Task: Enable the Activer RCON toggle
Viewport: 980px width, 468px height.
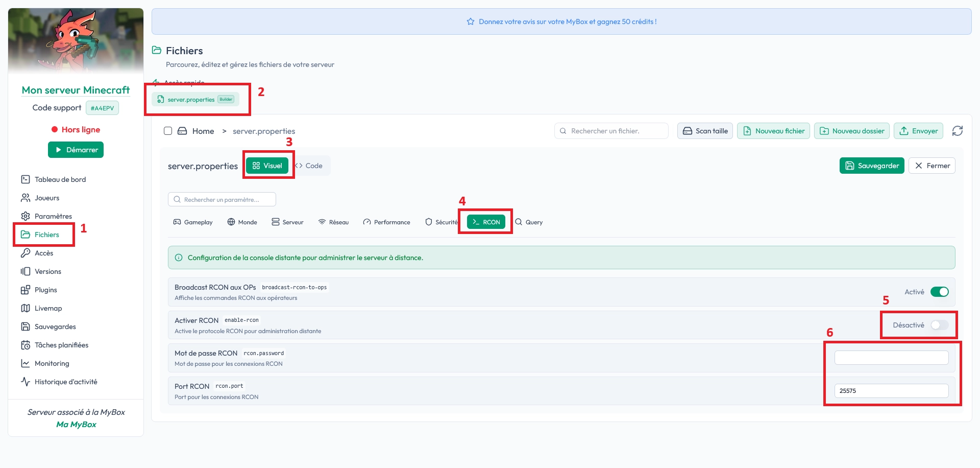Action: (x=939, y=325)
